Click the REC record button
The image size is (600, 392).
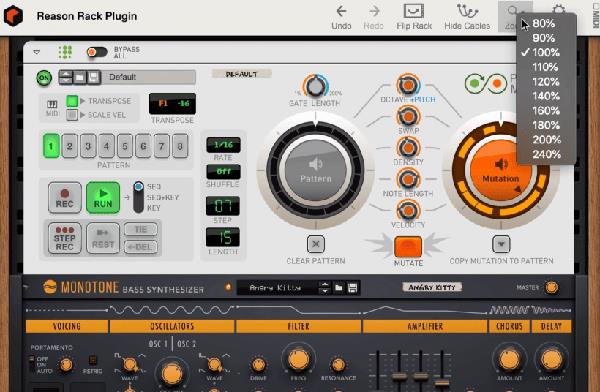click(65, 198)
